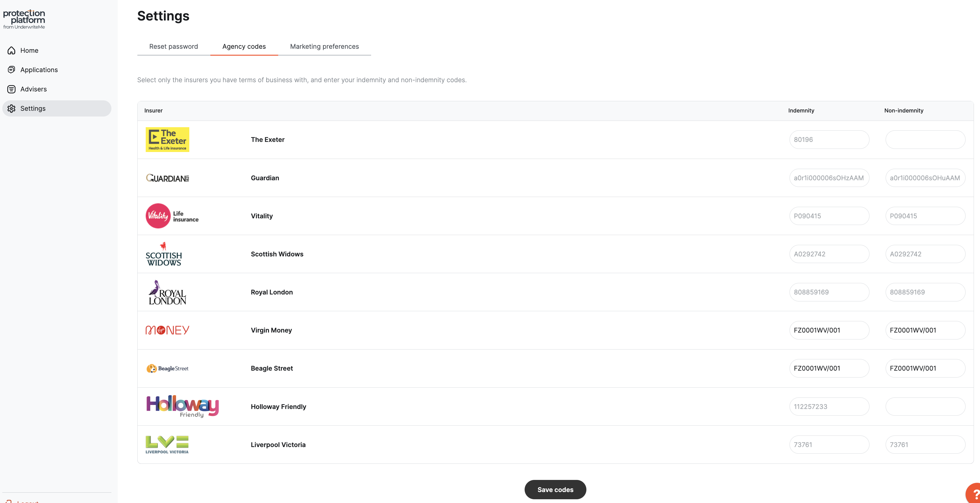Click the Home icon in sidebar
This screenshot has width=980, height=503.
[x=12, y=50]
